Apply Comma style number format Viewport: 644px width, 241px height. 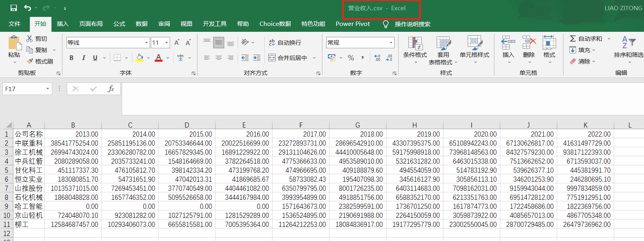362,58
